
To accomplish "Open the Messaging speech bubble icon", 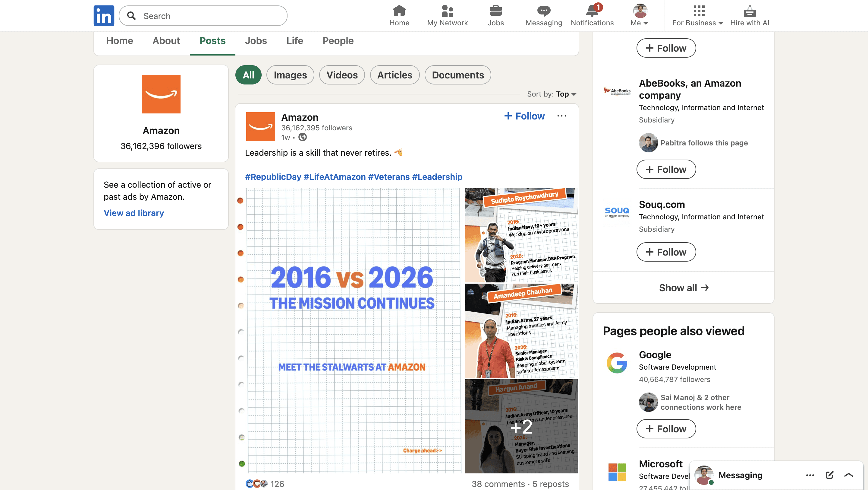I will pyautogui.click(x=543, y=11).
